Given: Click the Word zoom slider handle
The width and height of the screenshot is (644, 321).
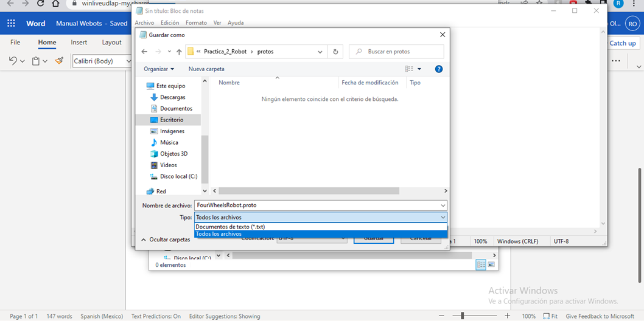Looking at the screenshot, I should coord(463,316).
